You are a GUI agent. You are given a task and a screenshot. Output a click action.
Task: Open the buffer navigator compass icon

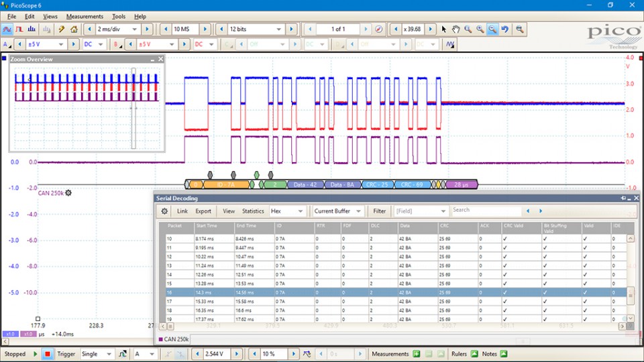(x=379, y=29)
